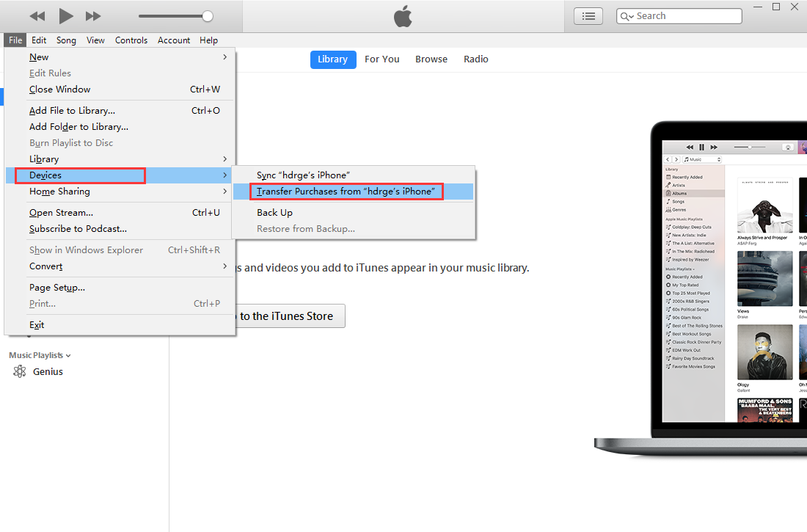Open the View menu

point(95,40)
